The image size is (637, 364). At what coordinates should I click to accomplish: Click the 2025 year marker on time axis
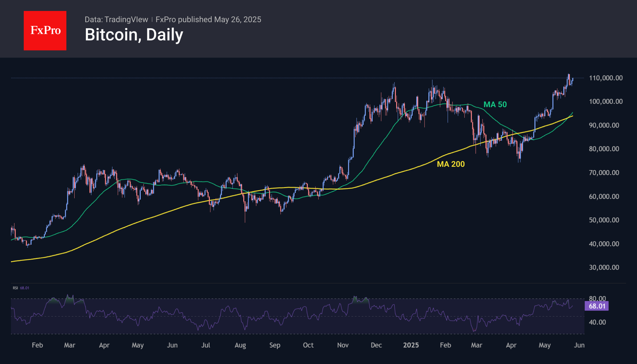click(x=411, y=345)
